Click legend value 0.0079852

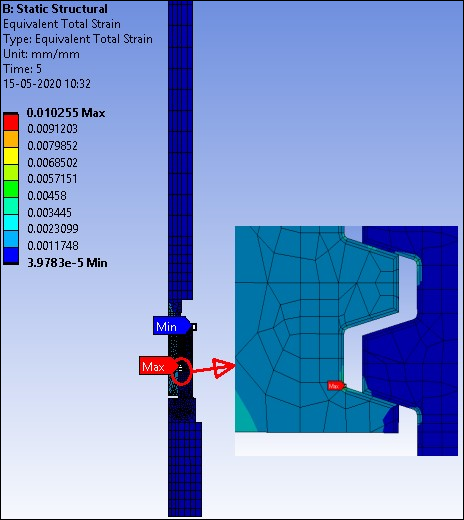click(52, 146)
